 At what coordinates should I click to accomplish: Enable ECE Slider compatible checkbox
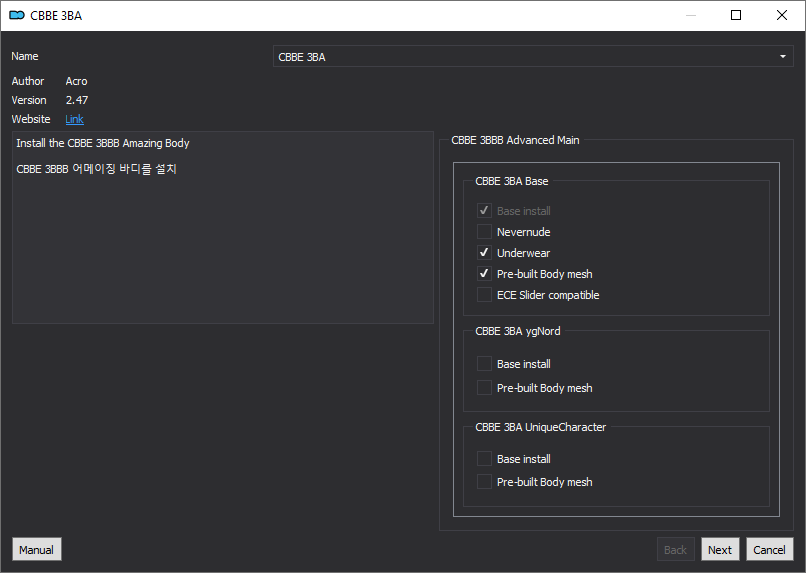[x=484, y=295]
